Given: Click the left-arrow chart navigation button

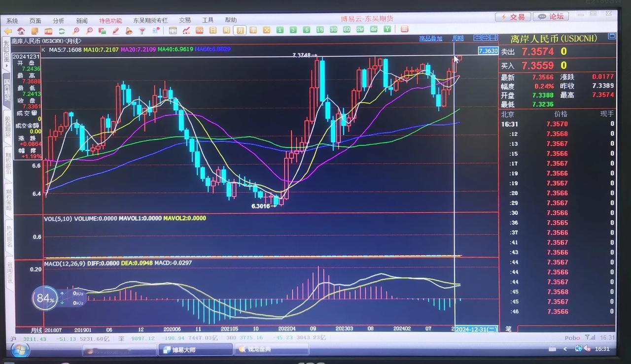Looking at the screenshot, I should point(477,38).
